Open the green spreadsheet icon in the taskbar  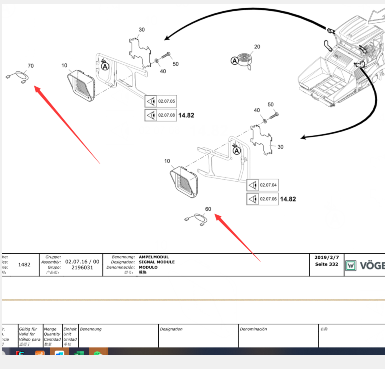click(x=79, y=352)
